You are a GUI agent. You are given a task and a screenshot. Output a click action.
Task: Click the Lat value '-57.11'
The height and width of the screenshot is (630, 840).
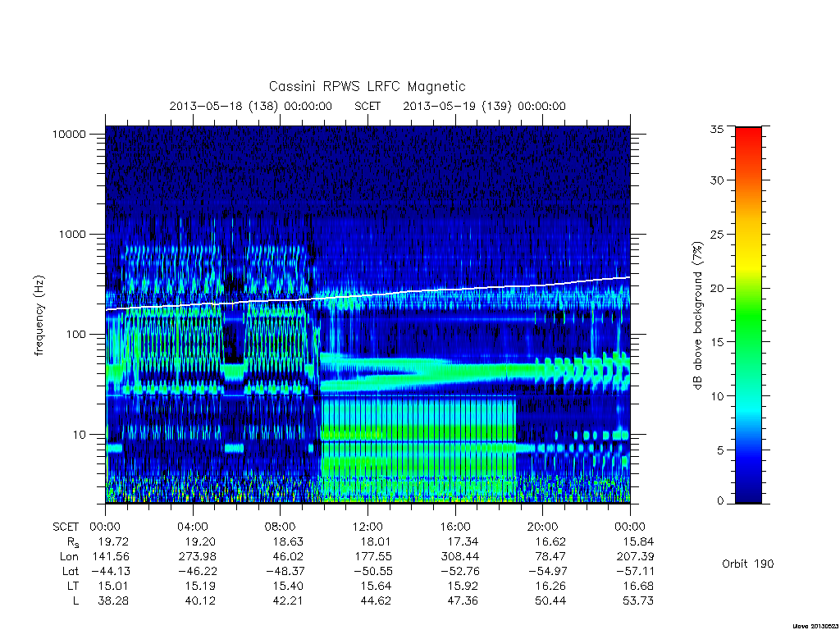tap(635, 571)
